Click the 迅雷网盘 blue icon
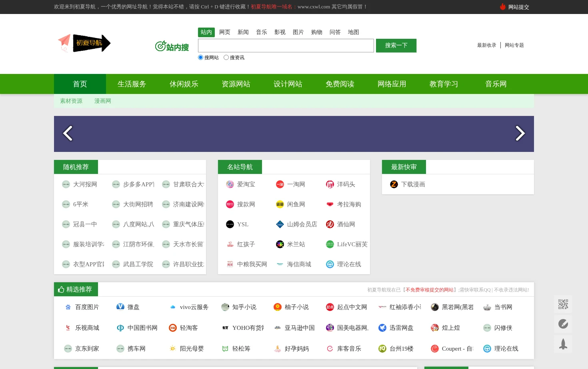This screenshot has width=588, height=369. coord(382,328)
